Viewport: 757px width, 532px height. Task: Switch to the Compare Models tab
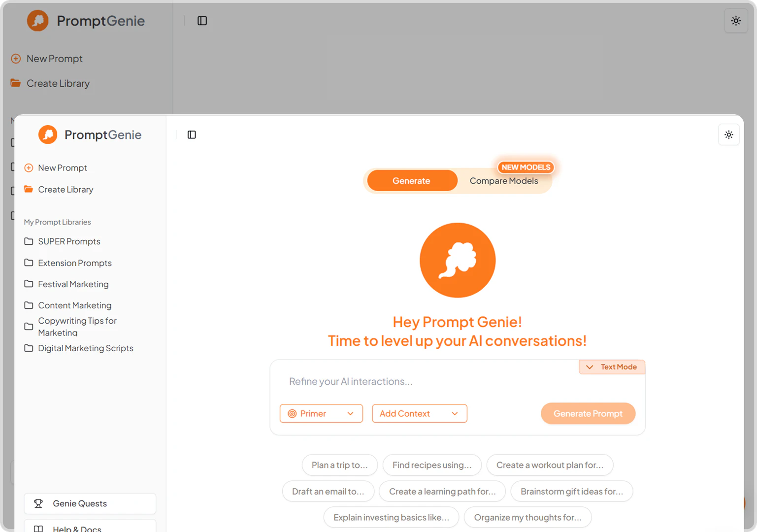(503, 181)
